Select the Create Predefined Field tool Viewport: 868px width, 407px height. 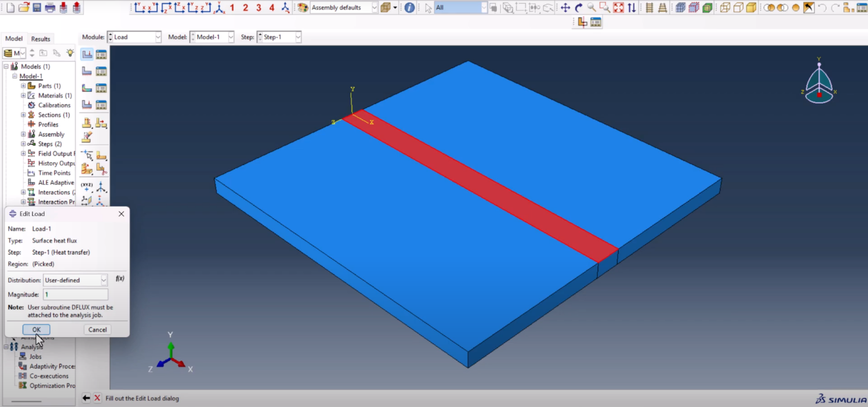click(87, 88)
